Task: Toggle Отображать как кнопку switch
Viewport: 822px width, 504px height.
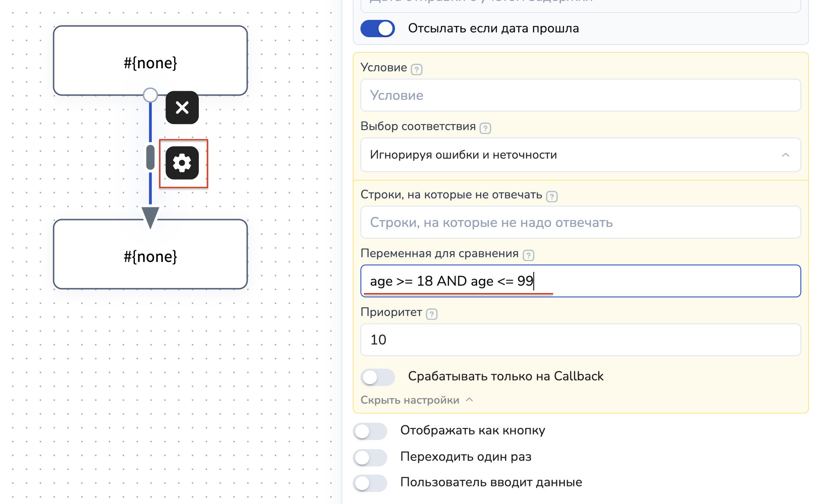Action: (x=370, y=431)
